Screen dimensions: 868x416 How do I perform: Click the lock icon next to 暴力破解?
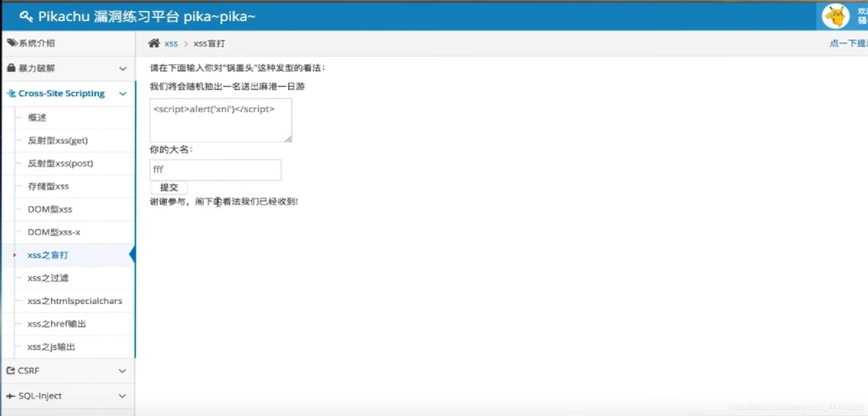[x=11, y=68]
